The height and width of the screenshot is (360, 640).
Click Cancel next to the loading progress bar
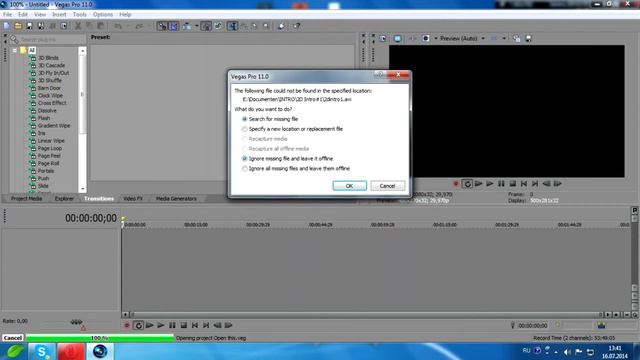tap(13, 338)
